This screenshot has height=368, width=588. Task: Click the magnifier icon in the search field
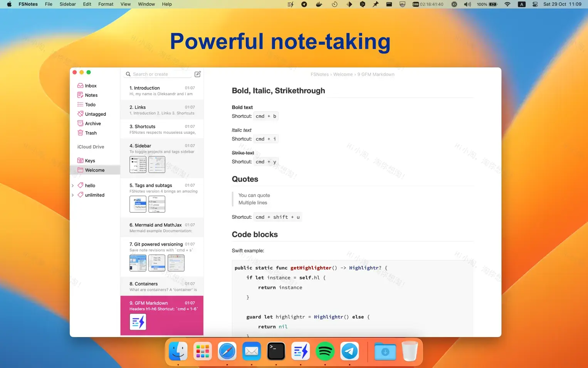click(128, 74)
